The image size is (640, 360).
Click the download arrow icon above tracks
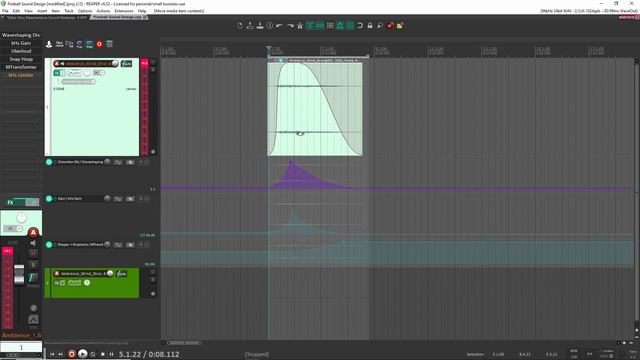coord(49,44)
